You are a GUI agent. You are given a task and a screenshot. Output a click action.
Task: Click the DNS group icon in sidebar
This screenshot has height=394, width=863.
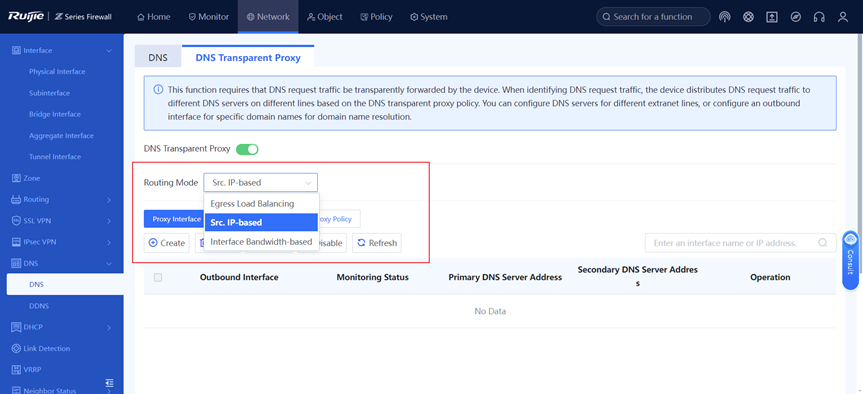pyautogui.click(x=16, y=264)
